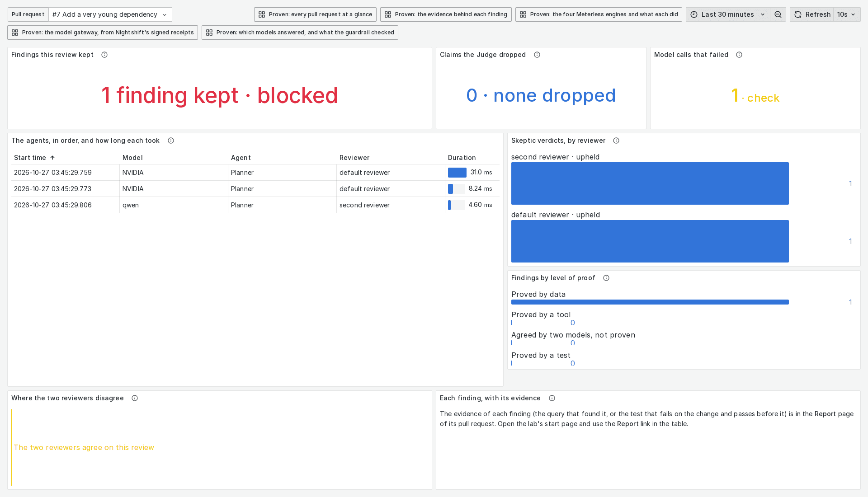Click the 31.0 ms duration bar gauge
This screenshot has width=868, height=497.
(457, 173)
